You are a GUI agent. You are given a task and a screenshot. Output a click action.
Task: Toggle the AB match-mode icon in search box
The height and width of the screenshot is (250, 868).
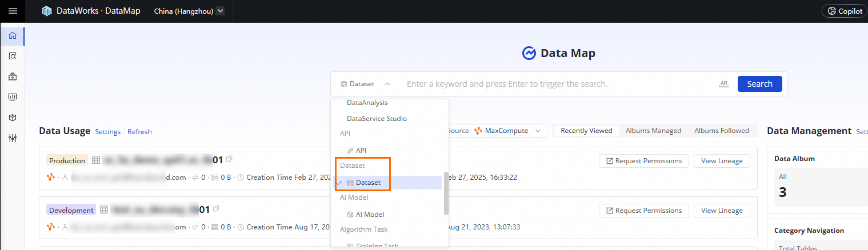pos(724,84)
